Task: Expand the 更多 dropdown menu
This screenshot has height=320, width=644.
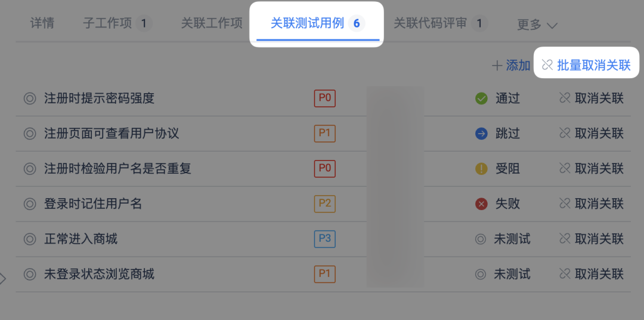Action: pyautogui.click(x=537, y=24)
